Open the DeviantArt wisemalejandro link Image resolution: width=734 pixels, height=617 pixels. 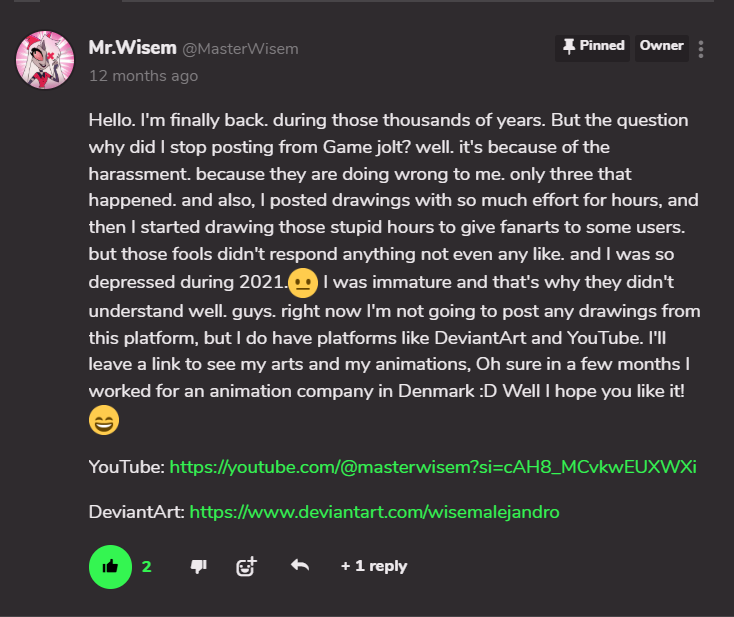point(374,512)
